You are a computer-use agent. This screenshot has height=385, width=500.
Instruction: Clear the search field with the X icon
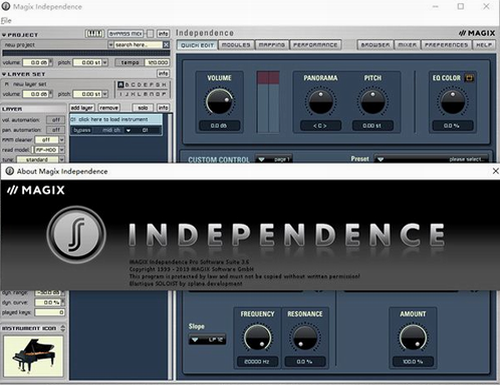pyautogui.click(x=166, y=45)
